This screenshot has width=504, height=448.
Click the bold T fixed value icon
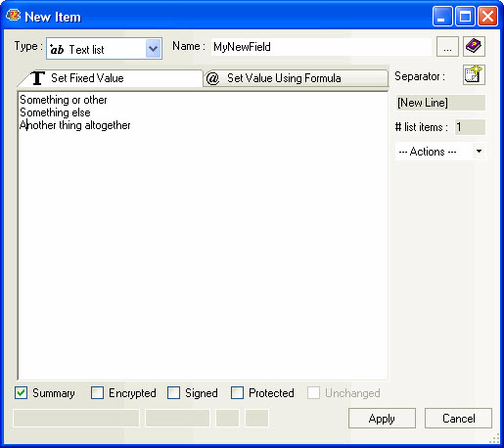pos(37,78)
